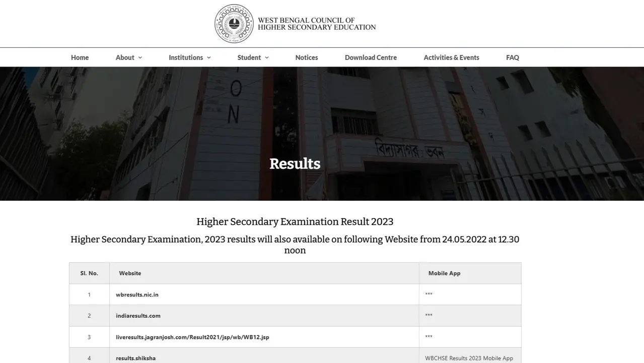Viewport: 644px width, 363px height.
Task: Click the Results banner heading
Action: click(x=295, y=163)
